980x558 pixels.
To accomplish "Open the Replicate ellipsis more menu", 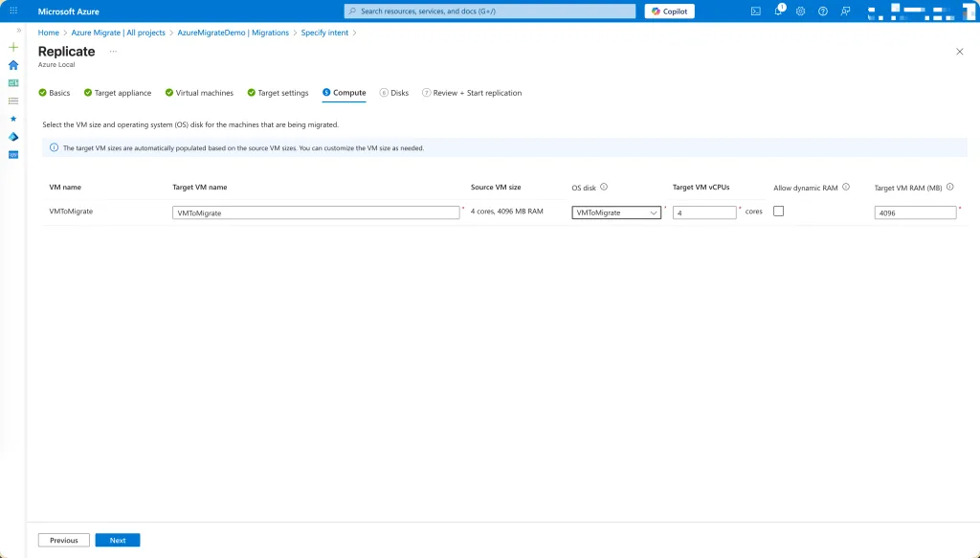I will click(x=113, y=51).
